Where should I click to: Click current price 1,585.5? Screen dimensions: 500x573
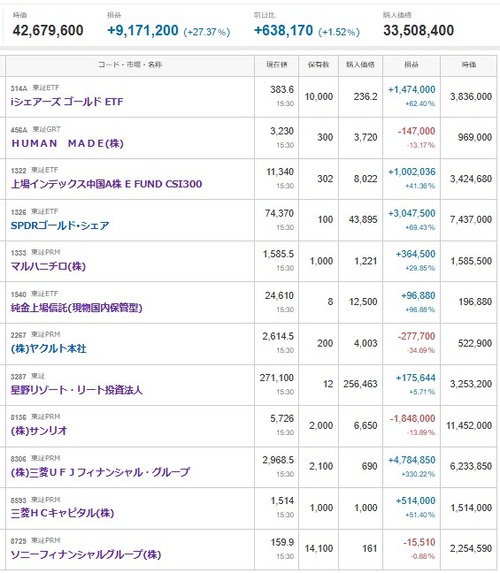click(x=279, y=254)
